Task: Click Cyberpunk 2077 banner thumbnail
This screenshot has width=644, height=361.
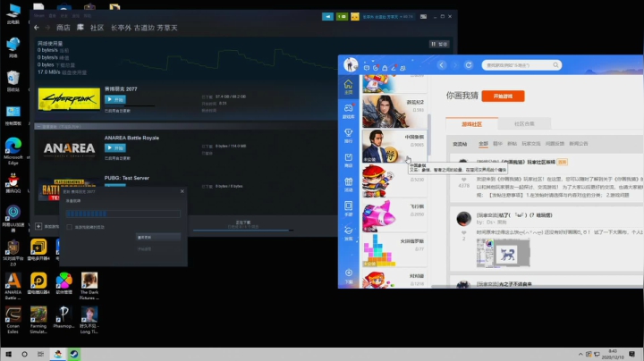Action: coord(69,98)
